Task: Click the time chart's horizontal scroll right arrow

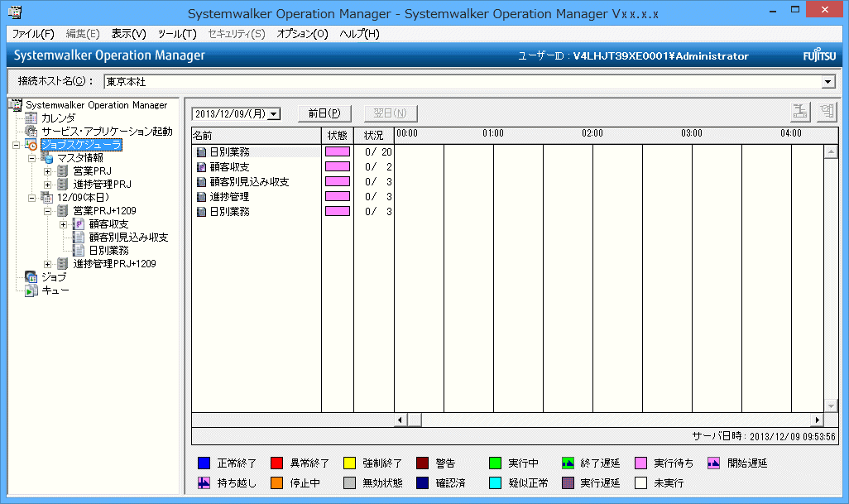Action: click(x=817, y=420)
